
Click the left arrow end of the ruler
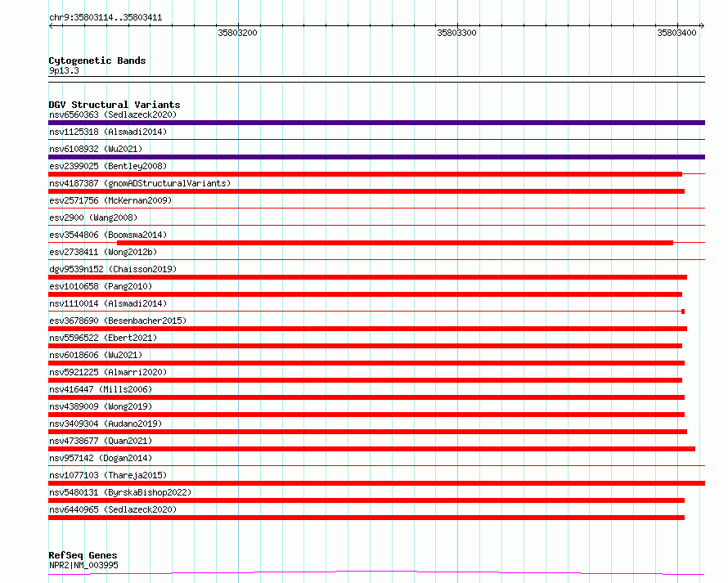[x=51, y=26]
